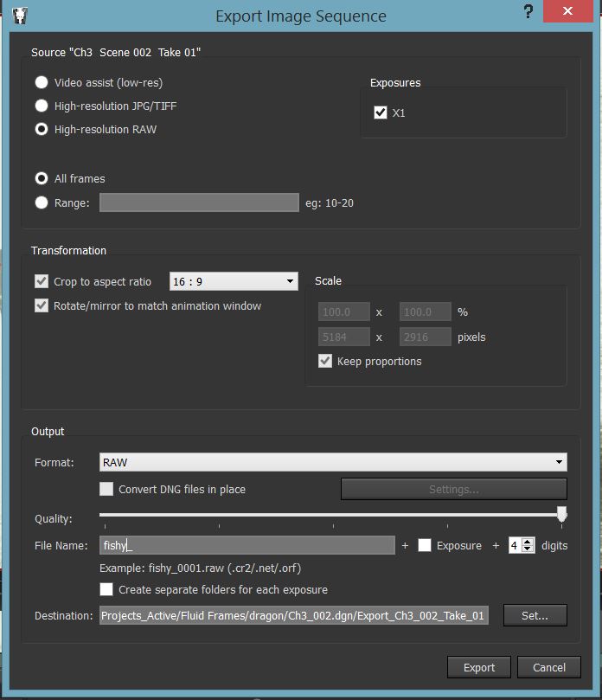Select High-resolution RAW source option

[x=42, y=129]
